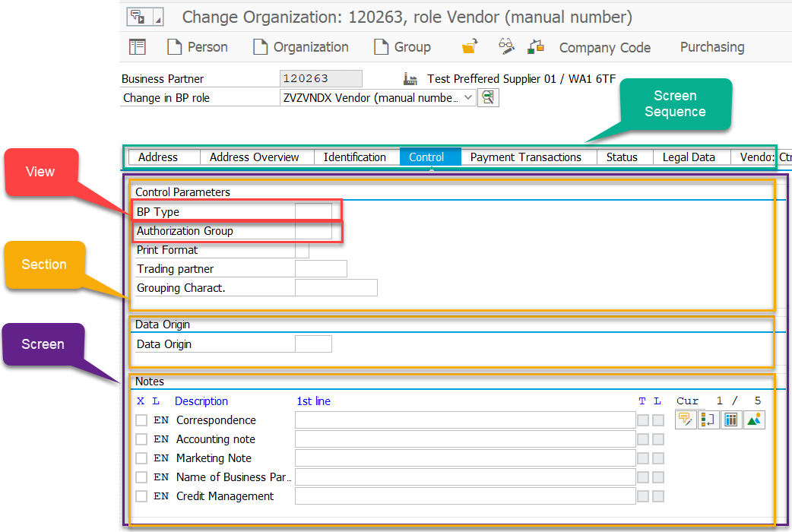Open table view with the columns icon
This screenshot has height=532, width=792.
[x=730, y=419]
